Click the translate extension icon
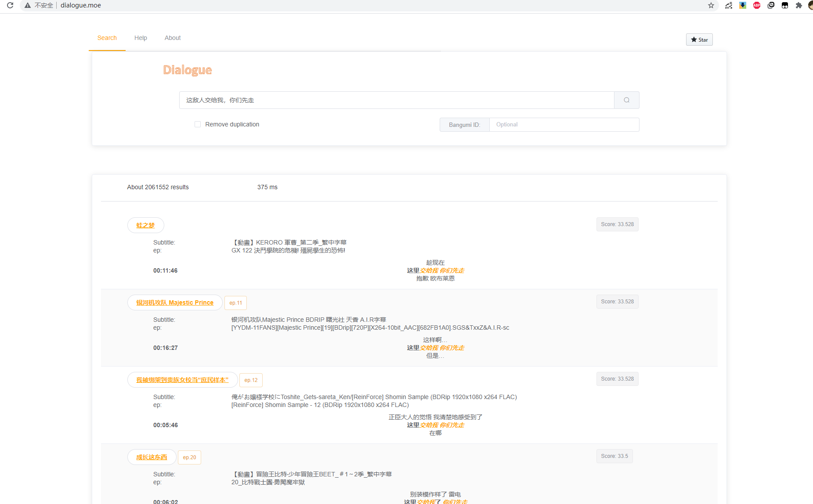The width and height of the screenshot is (813, 504). [729, 5]
